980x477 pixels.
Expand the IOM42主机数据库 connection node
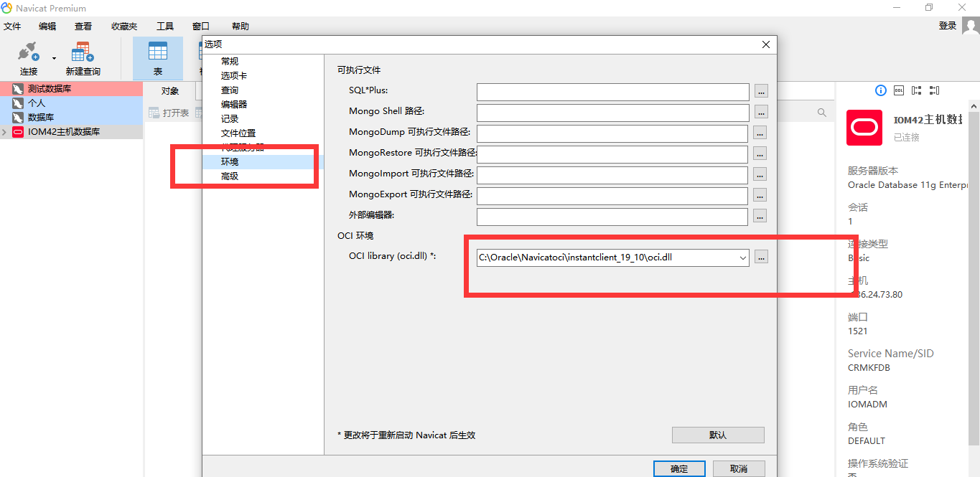(5, 131)
